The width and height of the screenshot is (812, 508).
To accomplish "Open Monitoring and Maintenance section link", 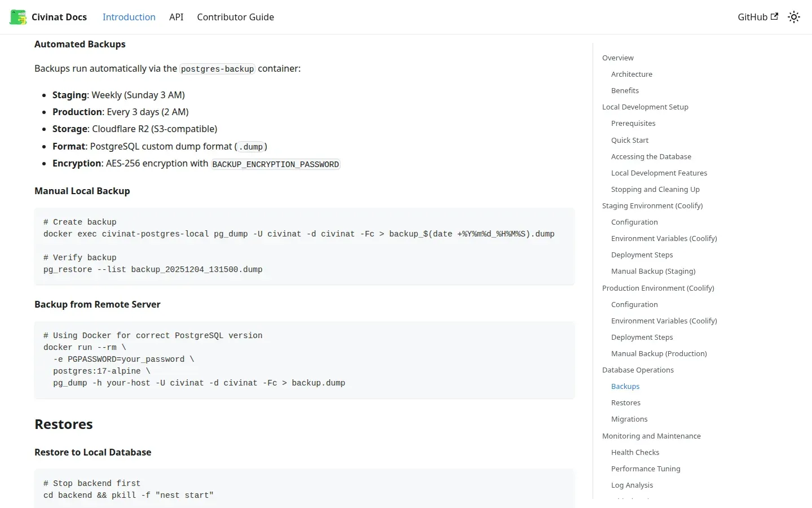I will tap(651, 436).
